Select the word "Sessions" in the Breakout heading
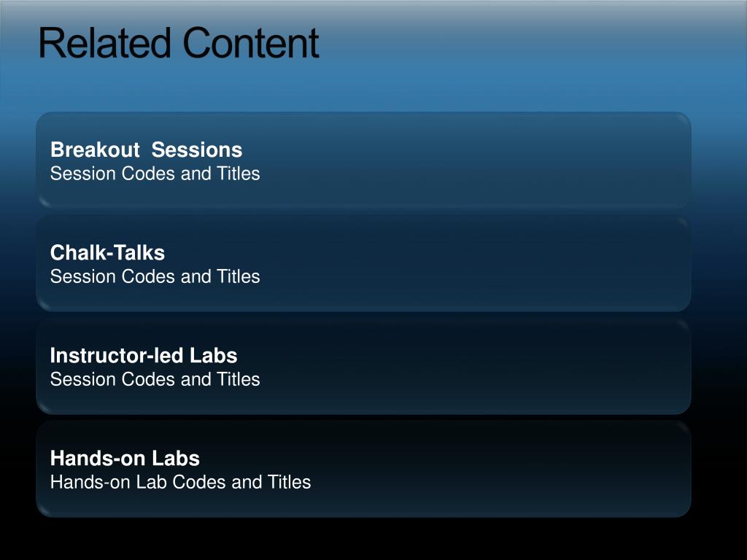 tap(197, 149)
